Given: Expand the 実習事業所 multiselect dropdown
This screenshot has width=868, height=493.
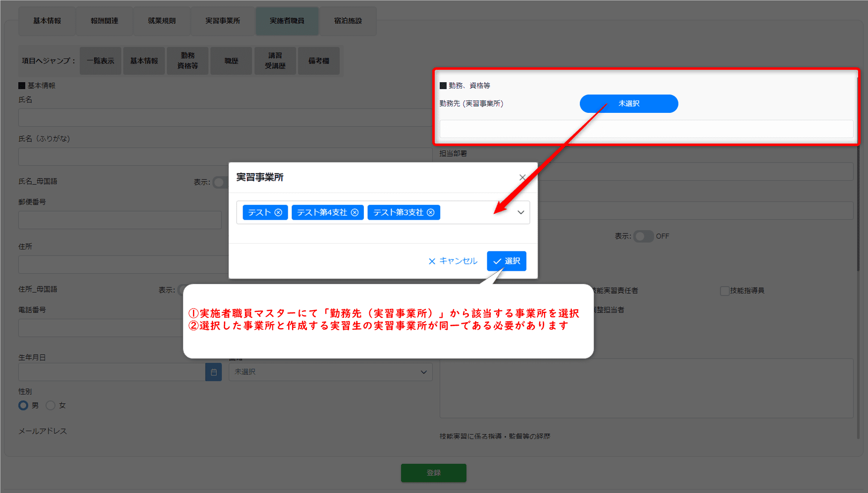Looking at the screenshot, I should coord(520,212).
